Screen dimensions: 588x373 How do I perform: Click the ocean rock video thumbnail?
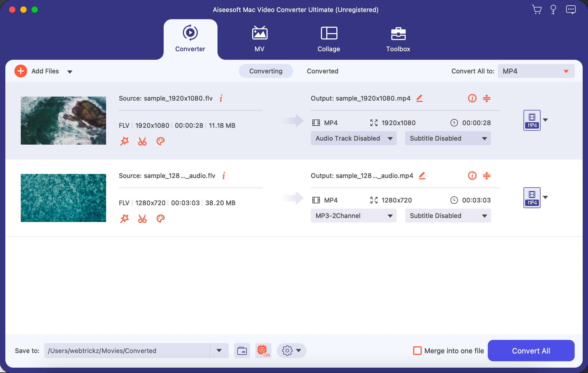click(63, 121)
